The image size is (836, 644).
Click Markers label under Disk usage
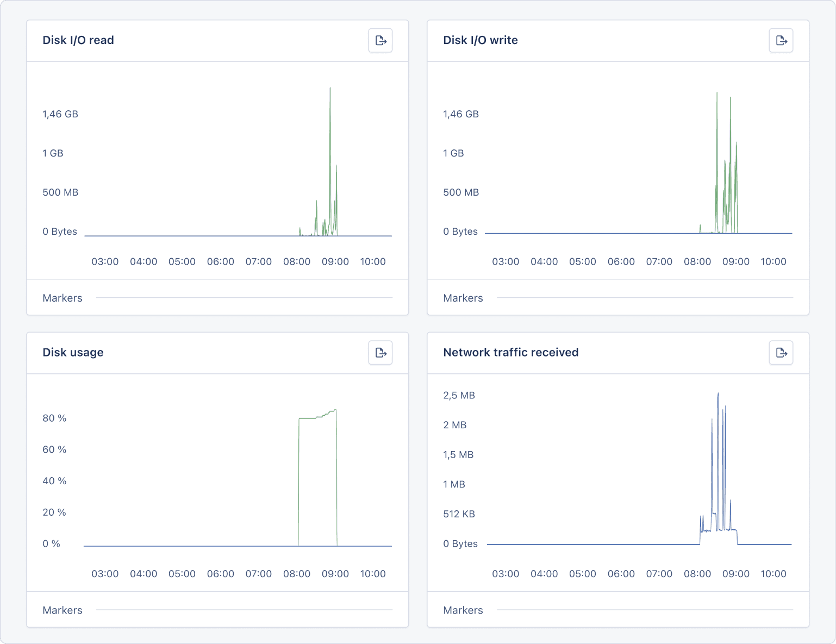tap(63, 610)
